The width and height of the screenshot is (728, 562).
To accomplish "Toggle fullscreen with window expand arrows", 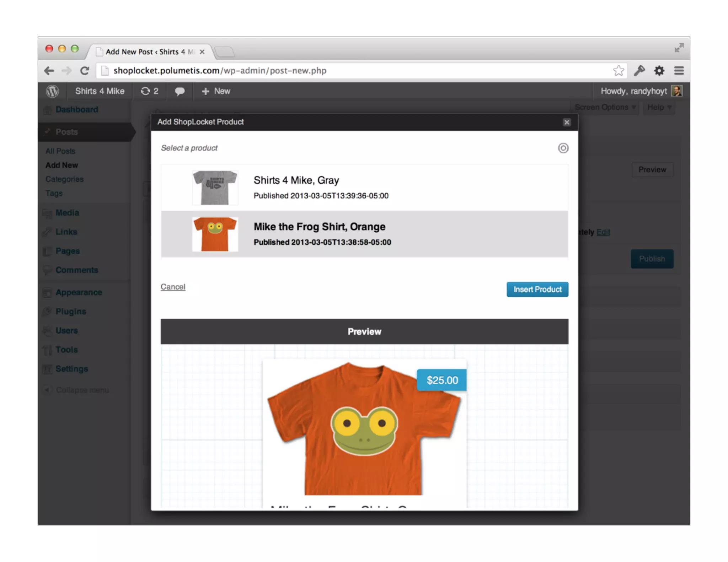I will (679, 48).
